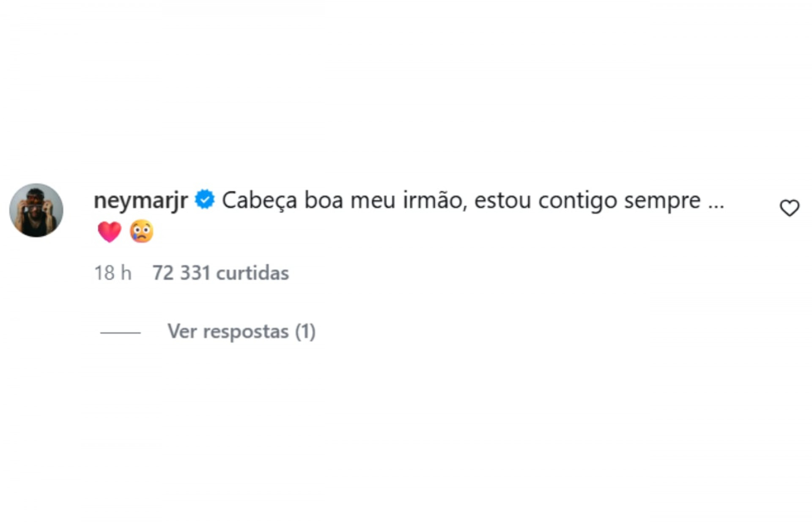Reveal the single reply under the comment
The height and width of the screenshot is (523, 812).
coord(241,332)
